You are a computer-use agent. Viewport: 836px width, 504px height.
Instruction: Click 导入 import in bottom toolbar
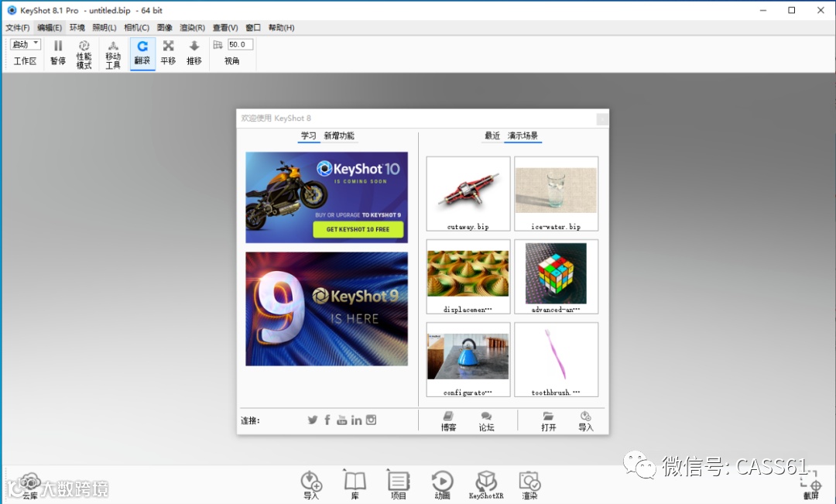click(311, 485)
